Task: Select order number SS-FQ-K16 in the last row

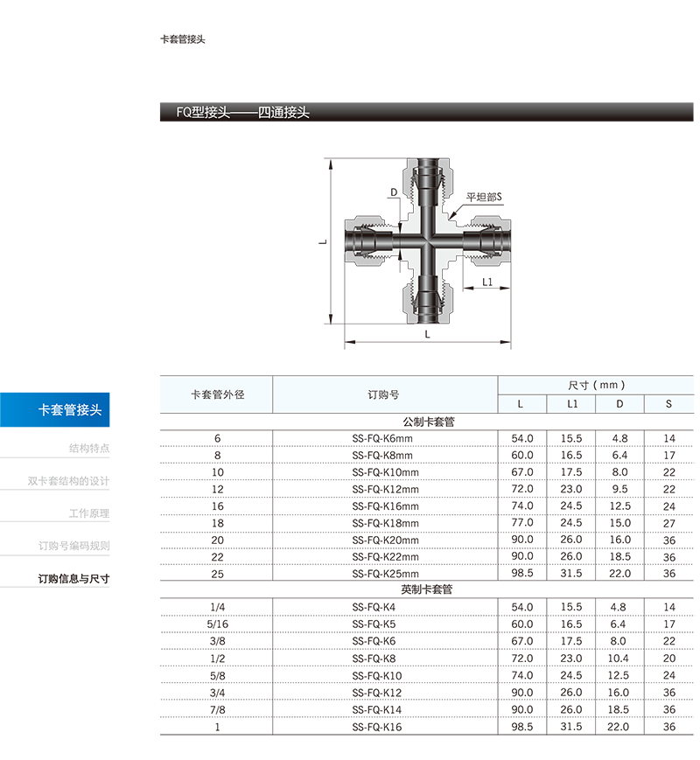Action: click(377, 727)
